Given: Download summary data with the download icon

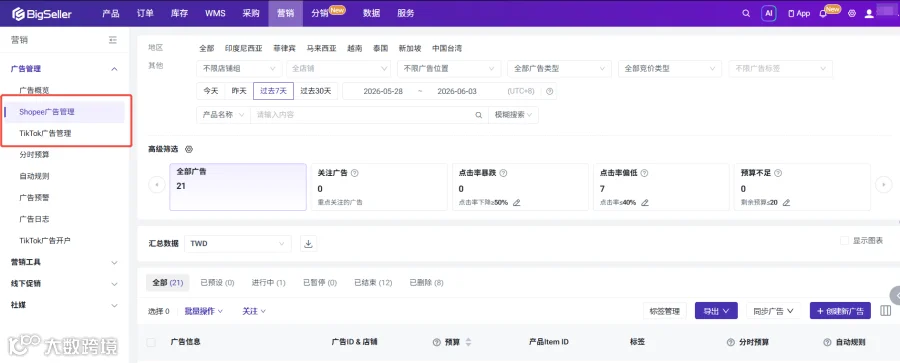Looking at the screenshot, I should coord(308,244).
